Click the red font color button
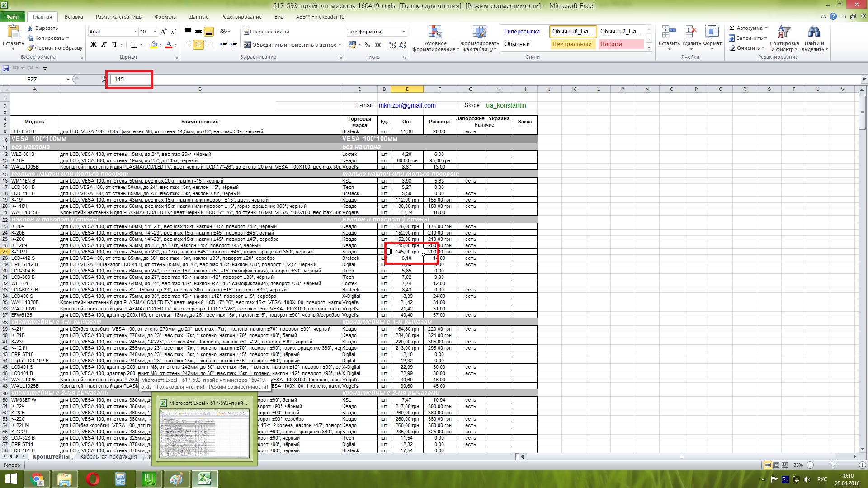 169,45
